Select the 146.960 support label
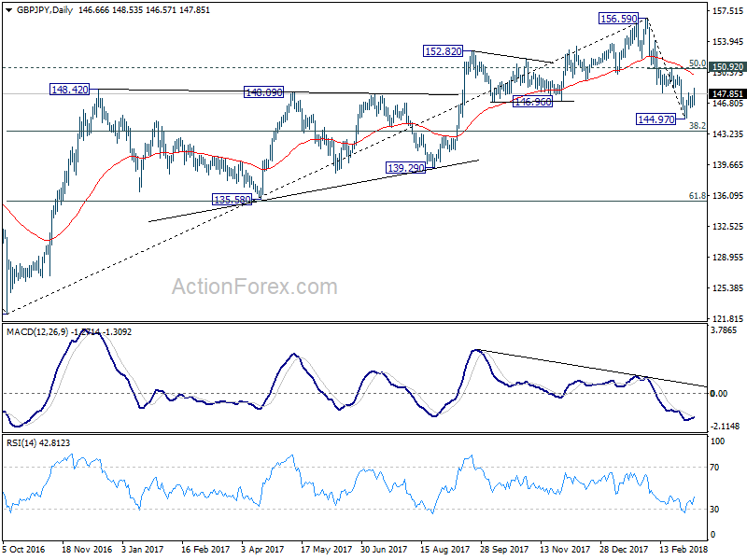Viewport: 747px width, 560px height. [x=532, y=102]
